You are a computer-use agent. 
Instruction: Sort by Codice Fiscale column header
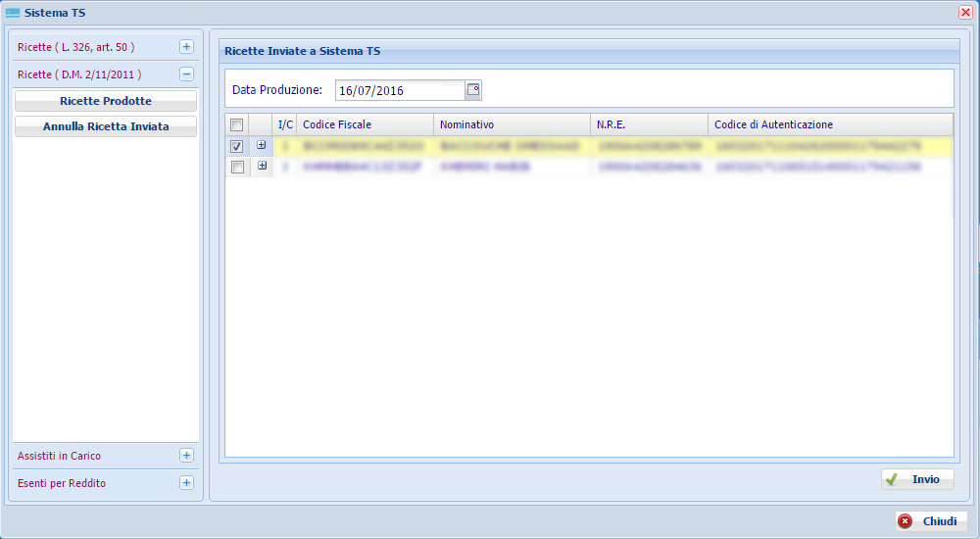click(x=363, y=125)
